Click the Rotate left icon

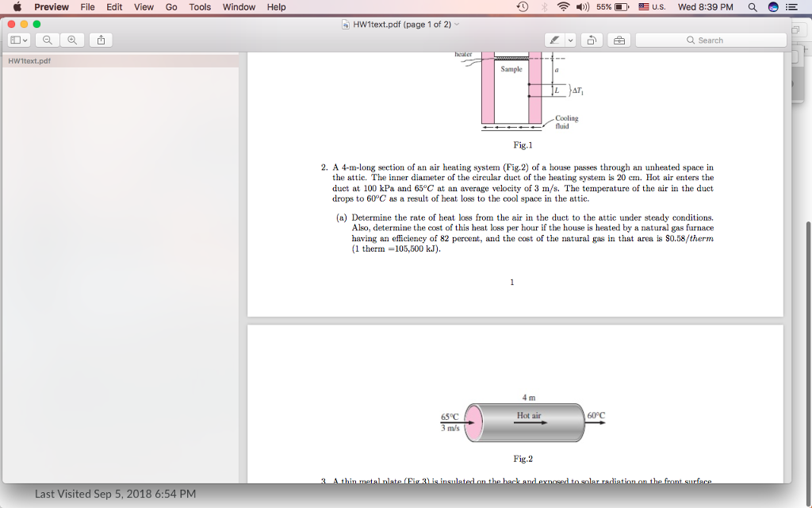pyautogui.click(x=592, y=40)
